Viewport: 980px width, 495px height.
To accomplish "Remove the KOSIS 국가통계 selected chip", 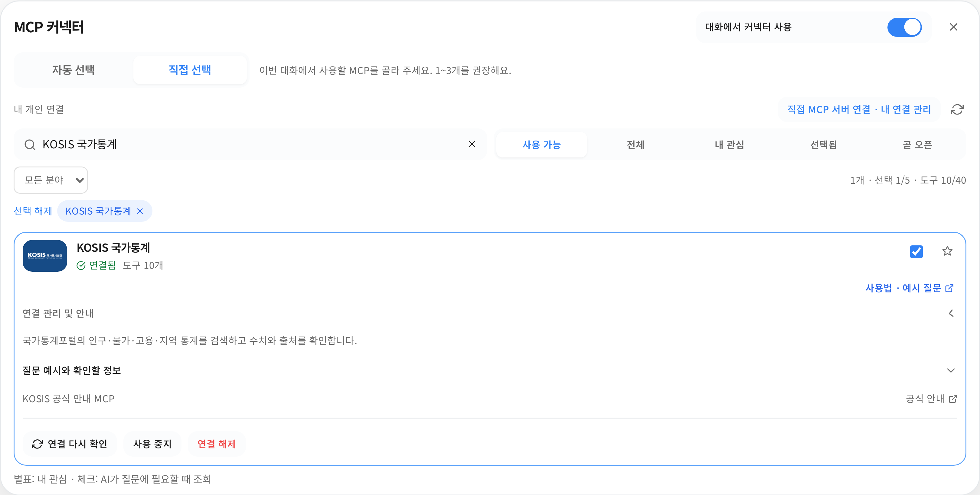I will pyautogui.click(x=140, y=211).
